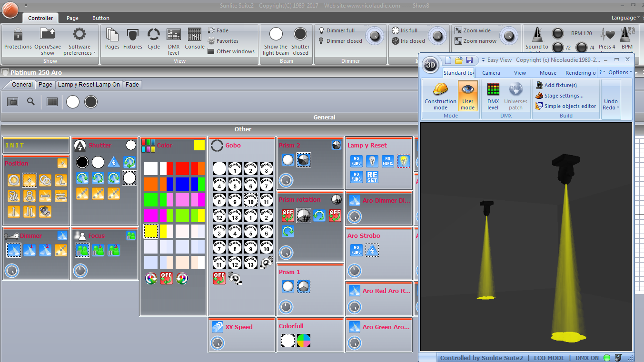Pick the solid blue swatch in Color panel
Screen dimensions: 644x362
click(181, 183)
